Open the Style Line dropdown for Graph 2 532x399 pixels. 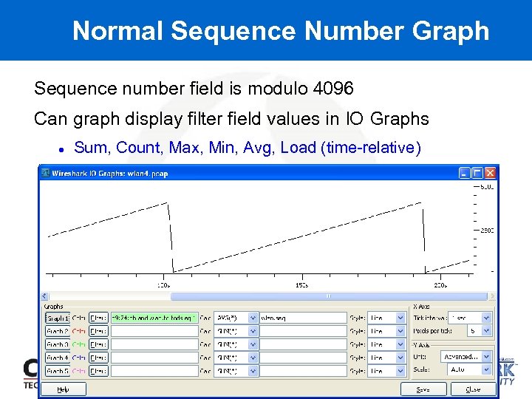click(x=386, y=331)
